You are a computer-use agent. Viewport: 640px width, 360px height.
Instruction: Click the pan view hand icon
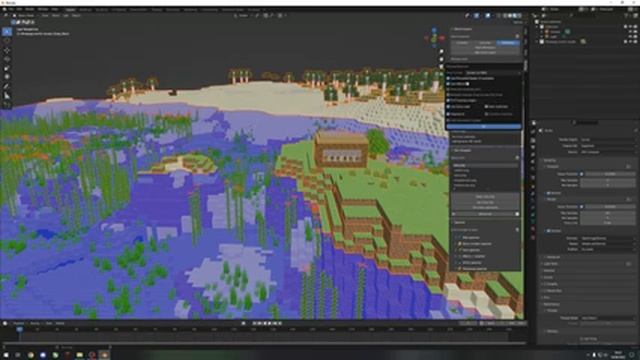441,59
